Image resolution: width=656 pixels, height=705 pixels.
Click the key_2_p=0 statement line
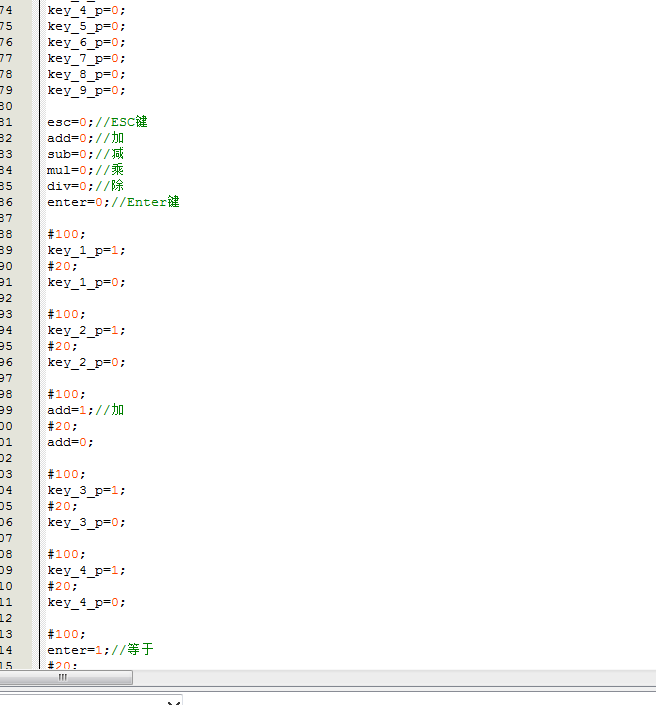click(x=87, y=362)
